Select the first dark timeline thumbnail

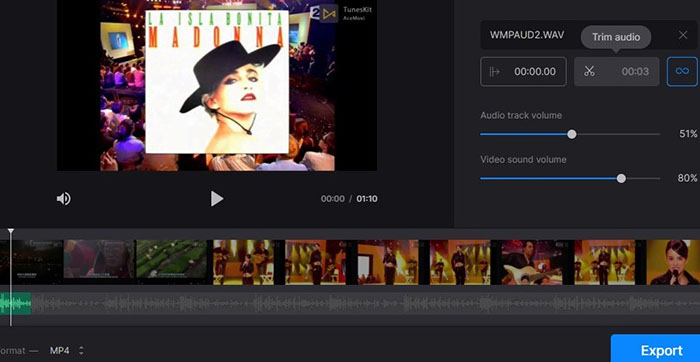(x=31, y=262)
